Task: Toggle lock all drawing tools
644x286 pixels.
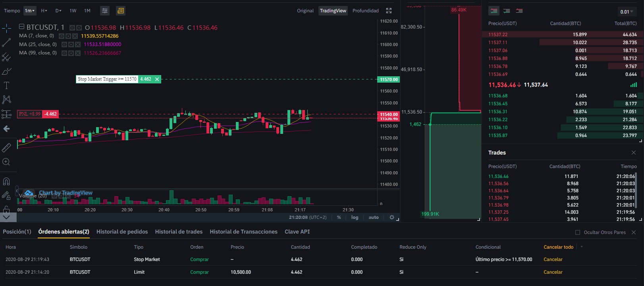Action: [6, 209]
